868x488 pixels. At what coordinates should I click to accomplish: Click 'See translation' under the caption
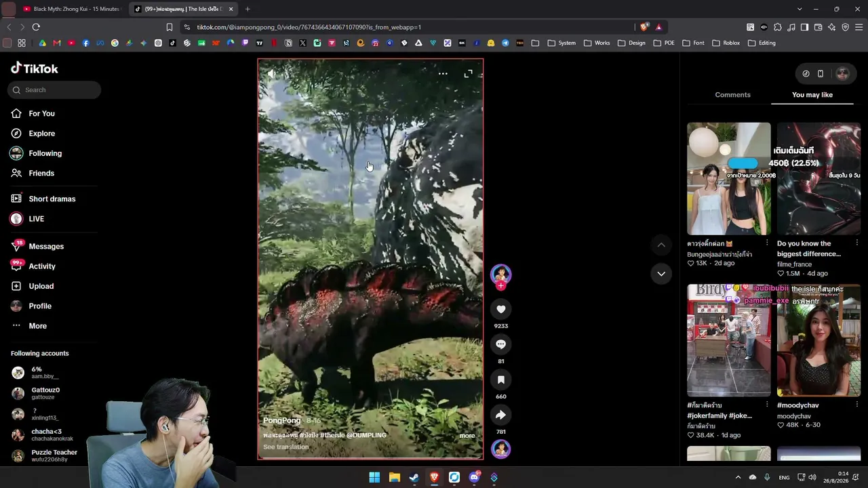(286, 447)
